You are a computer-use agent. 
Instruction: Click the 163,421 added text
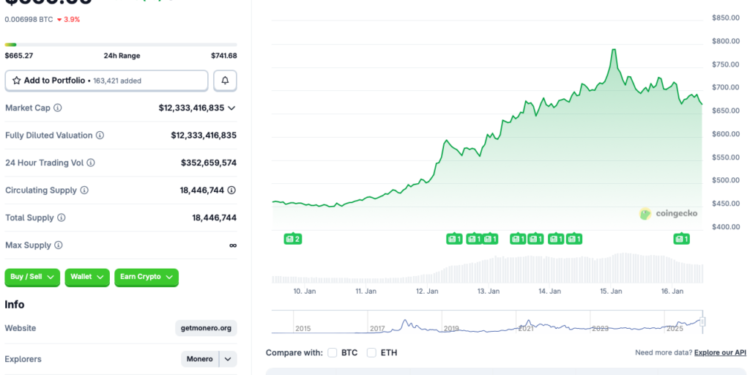pyautogui.click(x=117, y=81)
